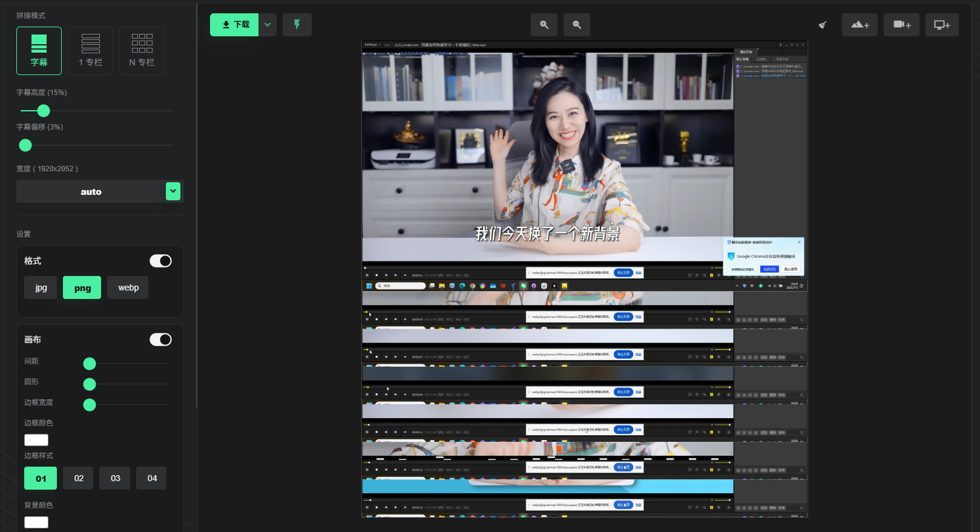Viewport: 980px width, 532px height.
Task: Click the 宽度 ( 1920x2052 ) label
Action: pos(47,169)
